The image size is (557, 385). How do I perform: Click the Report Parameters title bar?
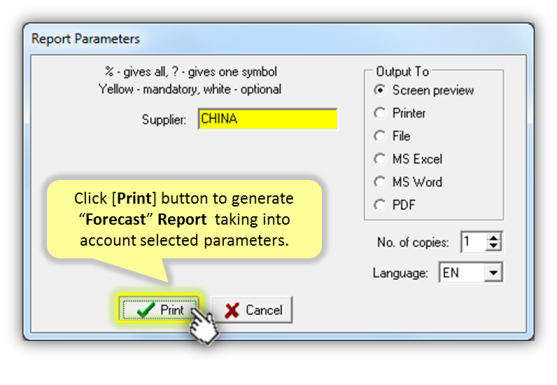278,38
